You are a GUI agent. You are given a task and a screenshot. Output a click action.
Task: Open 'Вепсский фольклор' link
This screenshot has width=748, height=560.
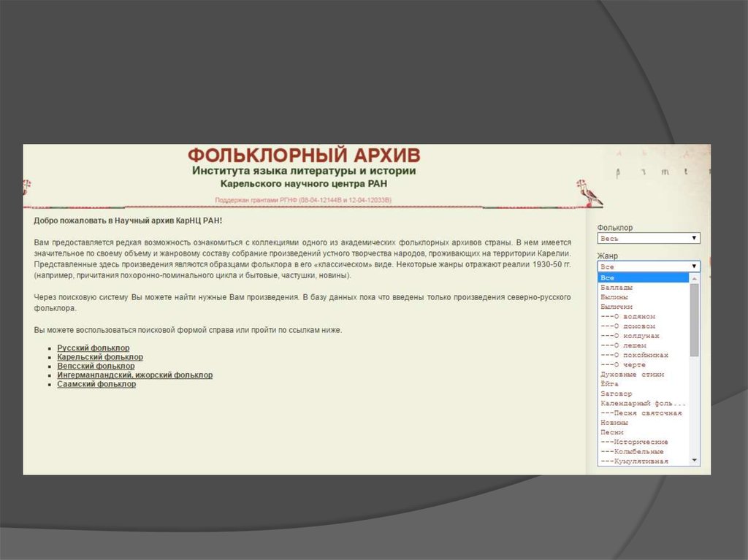pos(96,366)
